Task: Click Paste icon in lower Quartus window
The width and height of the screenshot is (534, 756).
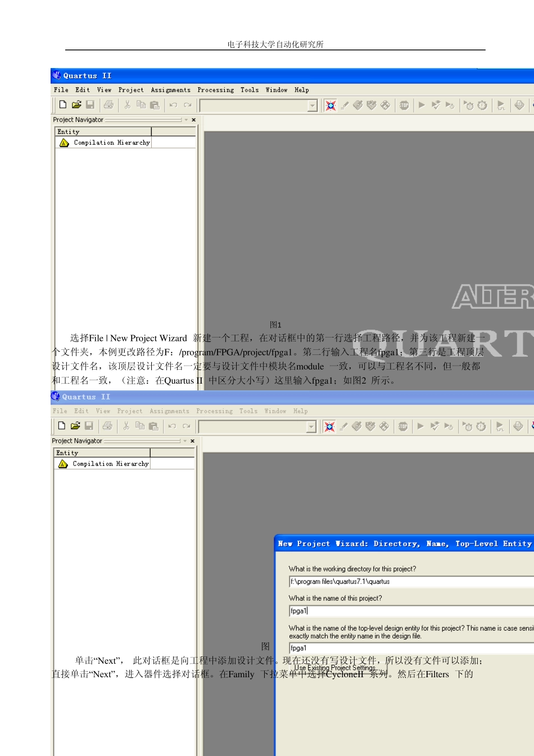Action: (x=153, y=426)
